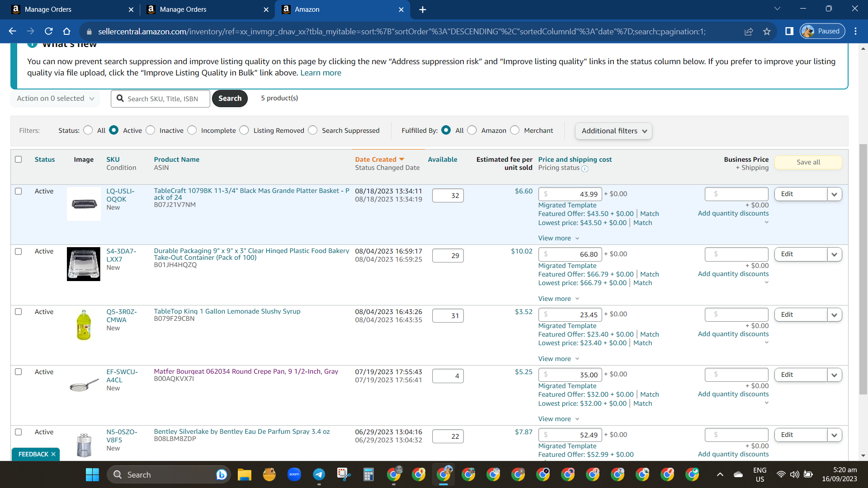Image resolution: width=868 pixels, height=488 pixels.
Task: Click the price field showing 23.45
Action: pyautogui.click(x=571, y=314)
